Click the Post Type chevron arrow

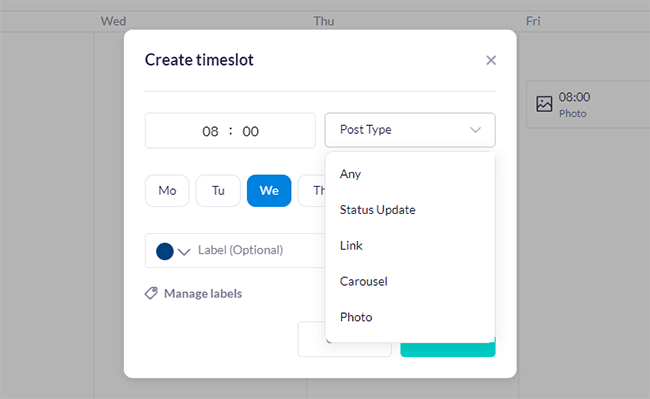tap(475, 130)
